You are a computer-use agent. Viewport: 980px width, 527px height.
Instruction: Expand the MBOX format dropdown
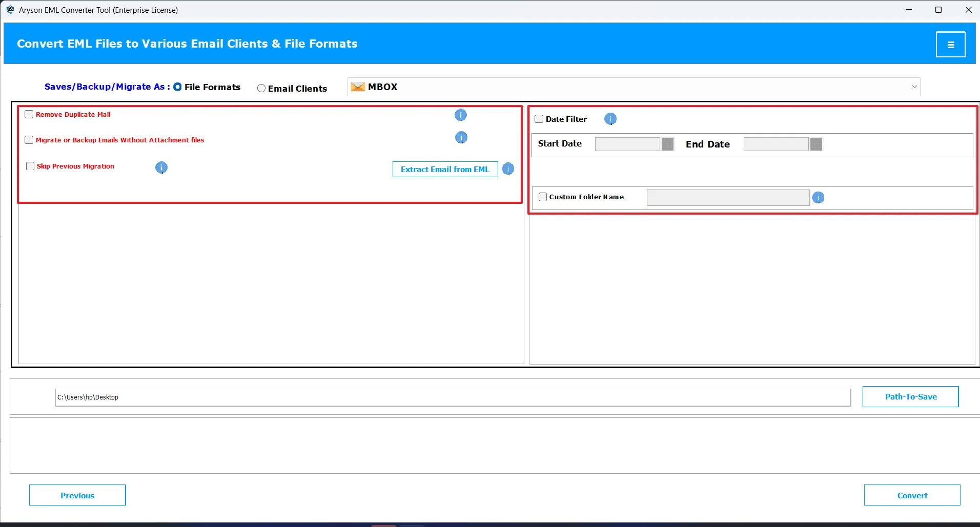coord(914,87)
